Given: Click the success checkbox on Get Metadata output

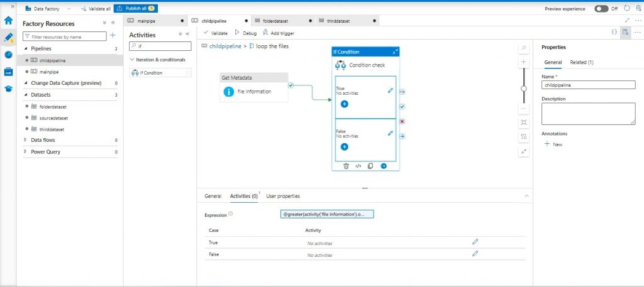Looking at the screenshot, I should tap(291, 85).
